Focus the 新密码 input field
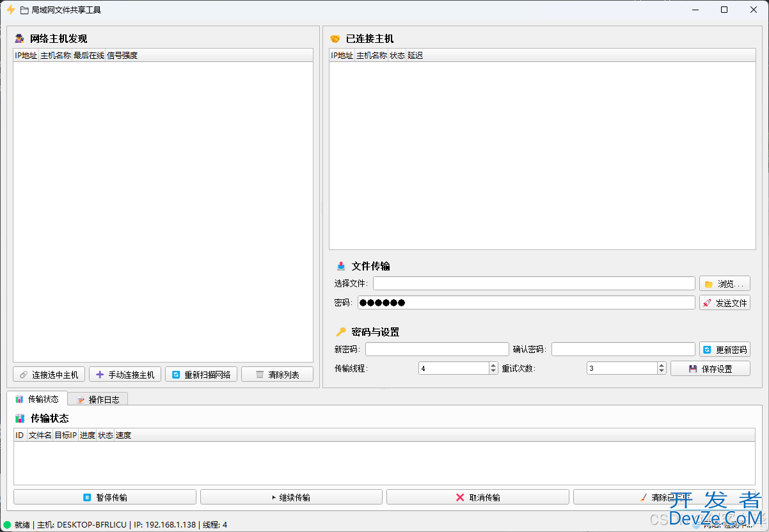 [437, 350]
